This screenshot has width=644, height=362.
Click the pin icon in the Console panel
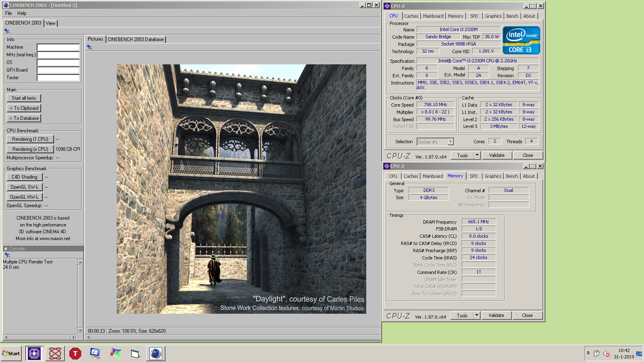tap(7, 255)
